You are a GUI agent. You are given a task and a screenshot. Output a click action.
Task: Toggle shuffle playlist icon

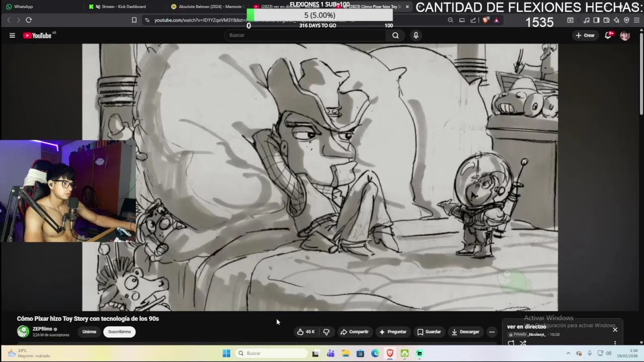[523, 343]
